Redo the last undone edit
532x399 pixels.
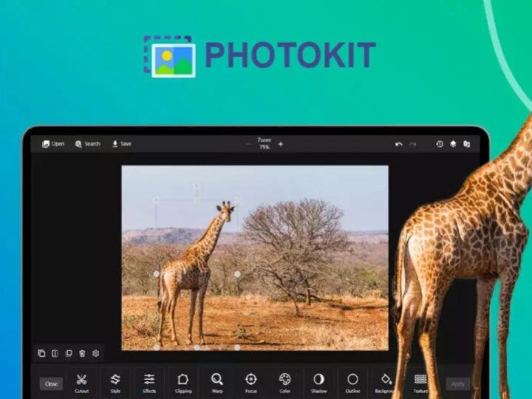[x=412, y=144]
